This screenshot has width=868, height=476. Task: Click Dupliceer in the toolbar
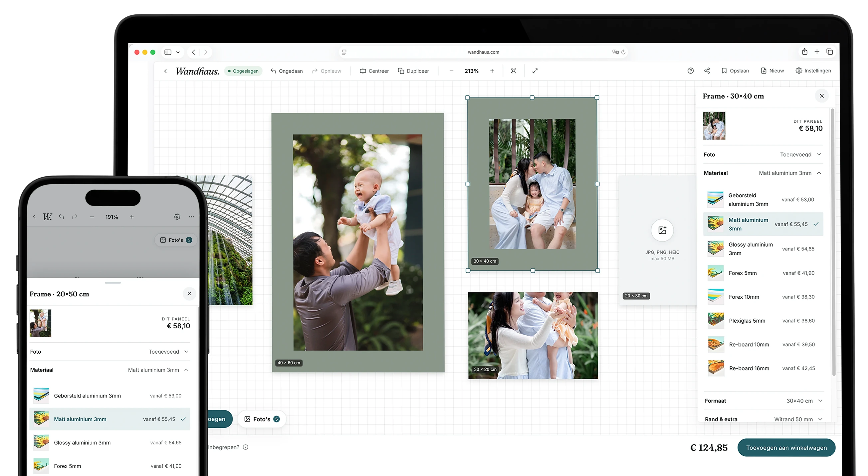click(413, 71)
